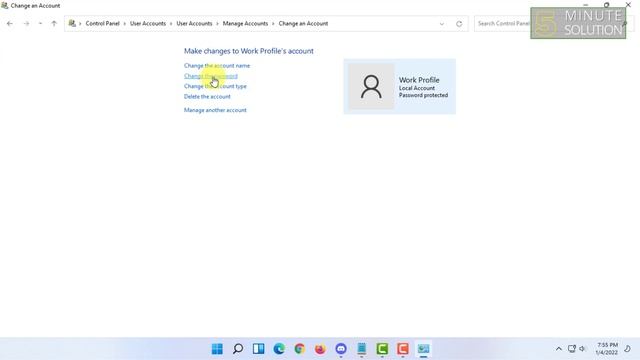Click Make changes to Work Profile's account heading
This screenshot has width=640, height=360.
pyautogui.click(x=249, y=51)
